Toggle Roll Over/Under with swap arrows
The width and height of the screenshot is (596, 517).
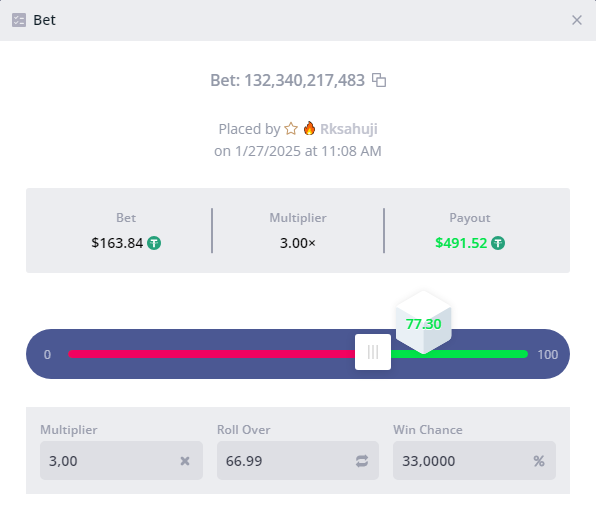(x=362, y=461)
